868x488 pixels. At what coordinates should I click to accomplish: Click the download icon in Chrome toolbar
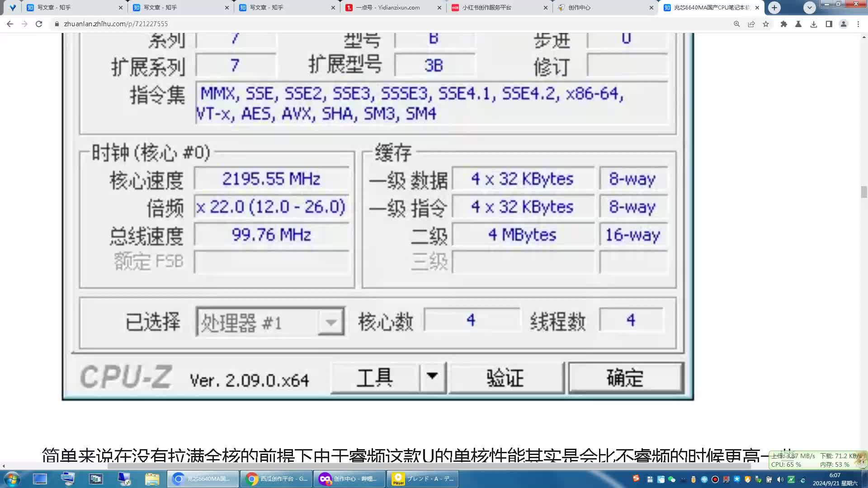click(x=814, y=24)
